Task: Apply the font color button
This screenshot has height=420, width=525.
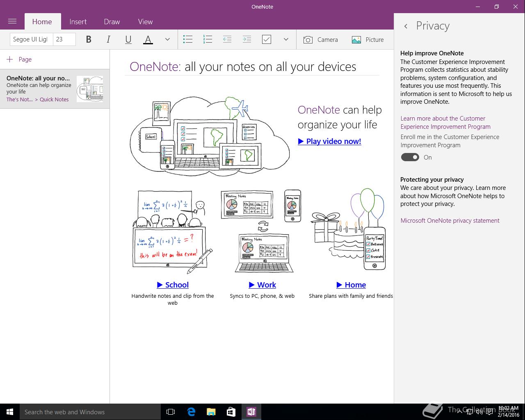Action: [x=148, y=39]
